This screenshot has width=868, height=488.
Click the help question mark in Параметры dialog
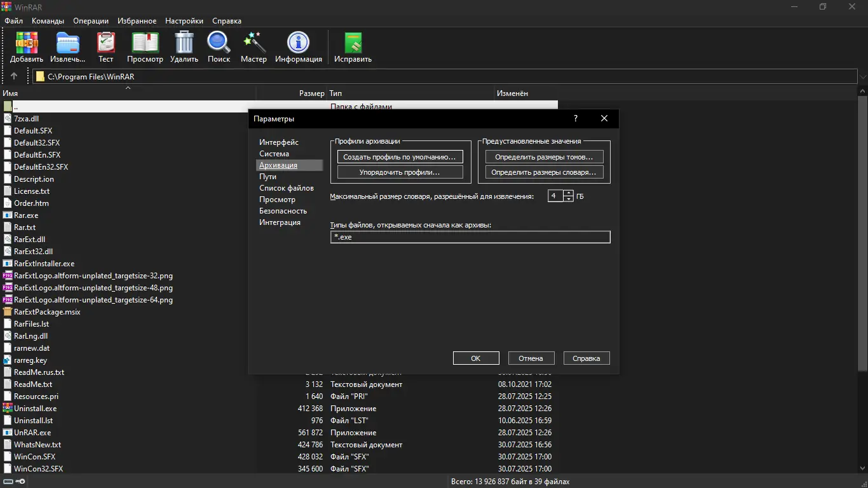(x=576, y=118)
